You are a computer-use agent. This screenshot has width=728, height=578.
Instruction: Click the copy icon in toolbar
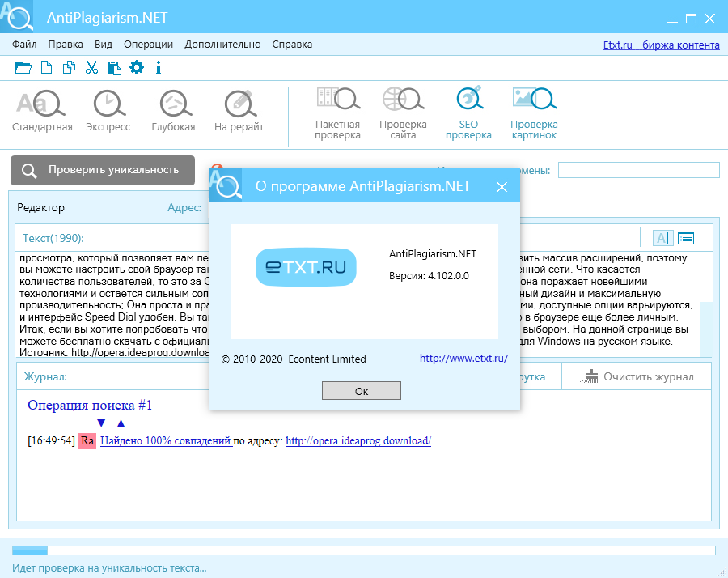69,68
